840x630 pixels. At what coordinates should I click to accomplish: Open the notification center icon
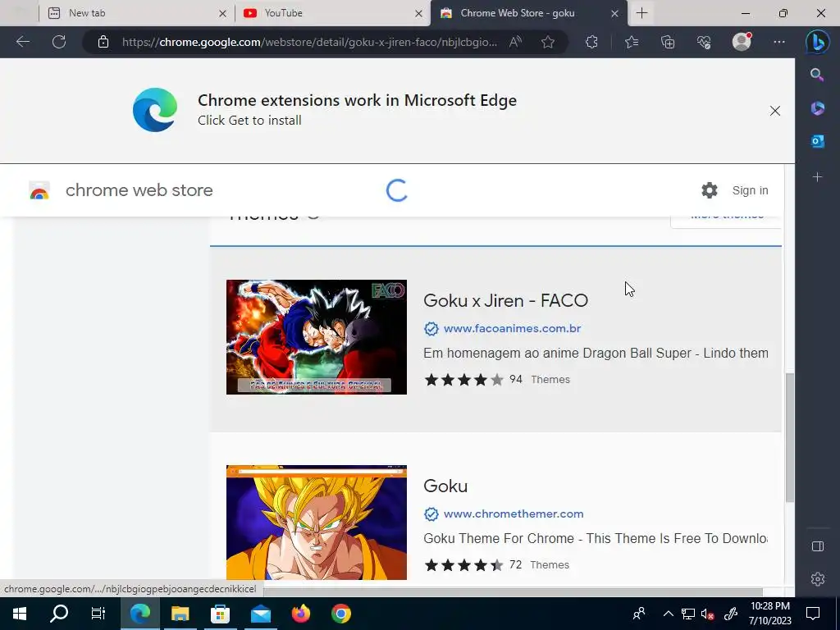click(813, 614)
